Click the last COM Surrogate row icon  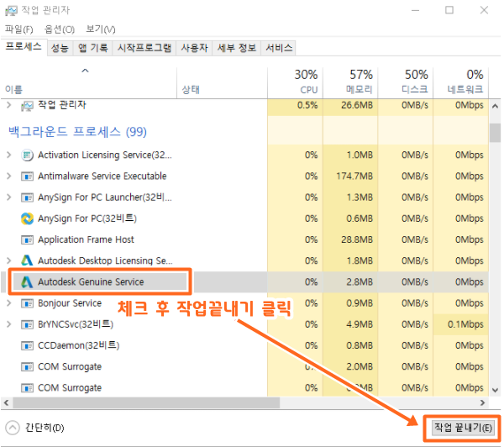27,388
